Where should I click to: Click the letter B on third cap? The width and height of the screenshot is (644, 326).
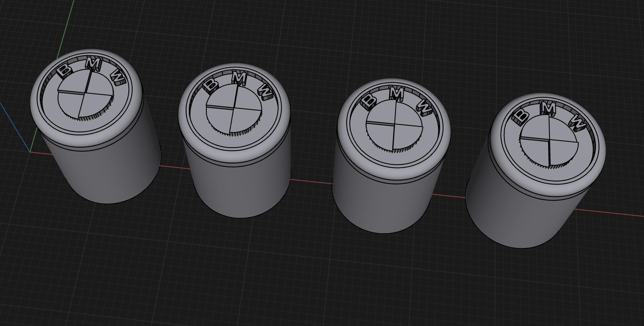(x=368, y=101)
